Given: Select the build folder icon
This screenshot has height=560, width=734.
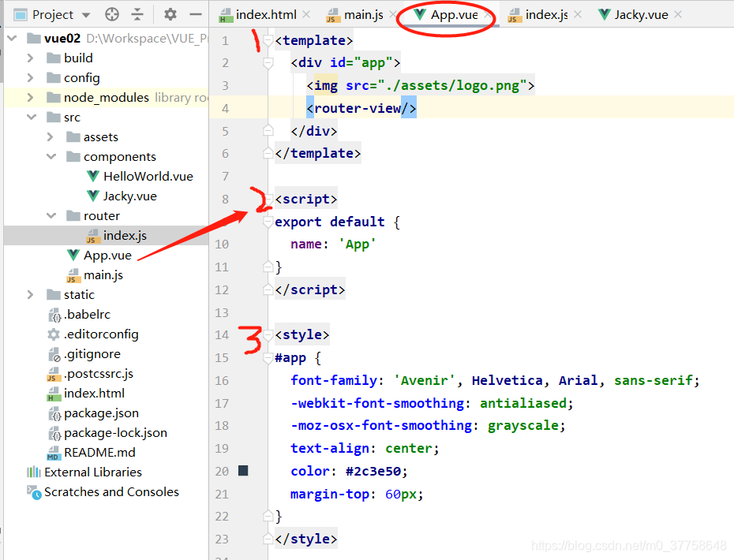Looking at the screenshot, I should tap(54, 58).
